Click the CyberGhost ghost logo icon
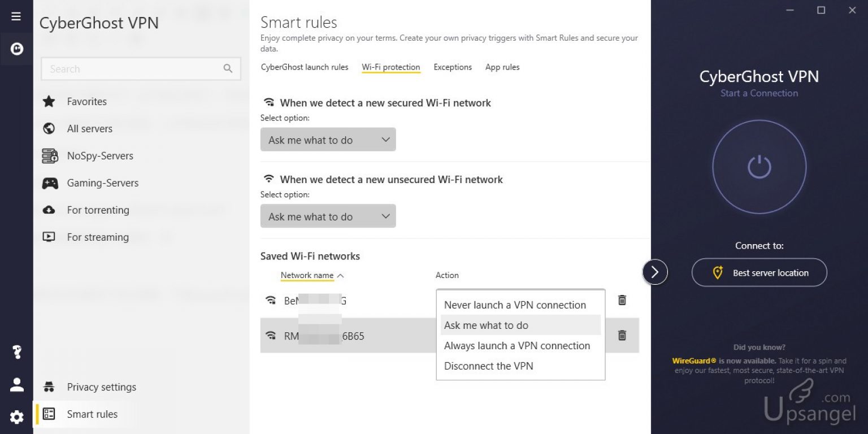The width and height of the screenshot is (868, 434). (x=16, y=49)
